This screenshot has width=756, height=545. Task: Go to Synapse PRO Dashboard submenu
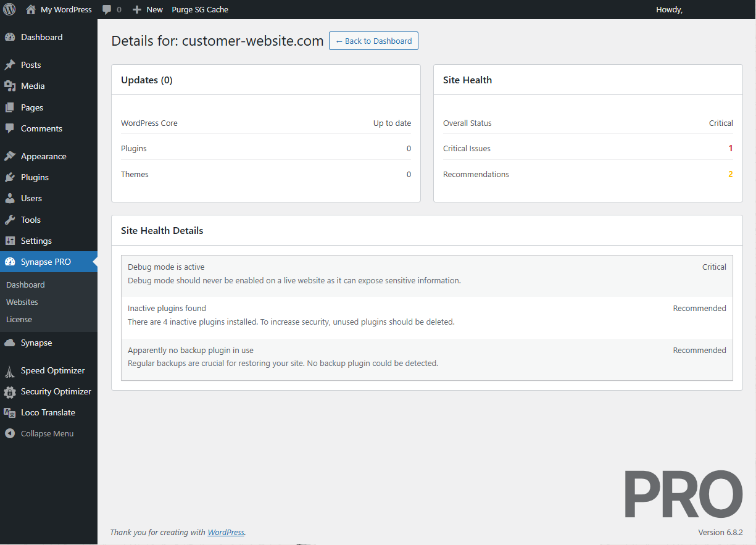25,285
